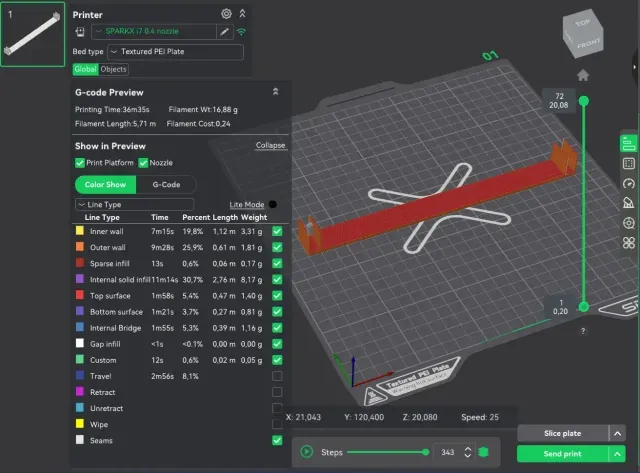Open Send print options arrow
The width and height of the screenshot is (640, 473).
click(x=618, y=454)
